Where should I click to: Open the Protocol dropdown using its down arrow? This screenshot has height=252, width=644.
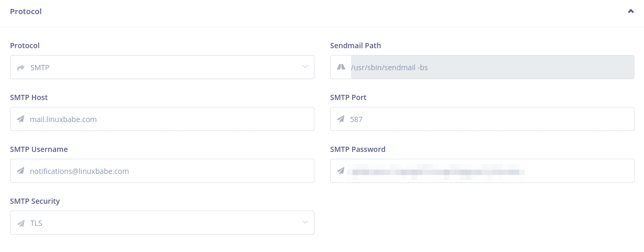point(305,67)
